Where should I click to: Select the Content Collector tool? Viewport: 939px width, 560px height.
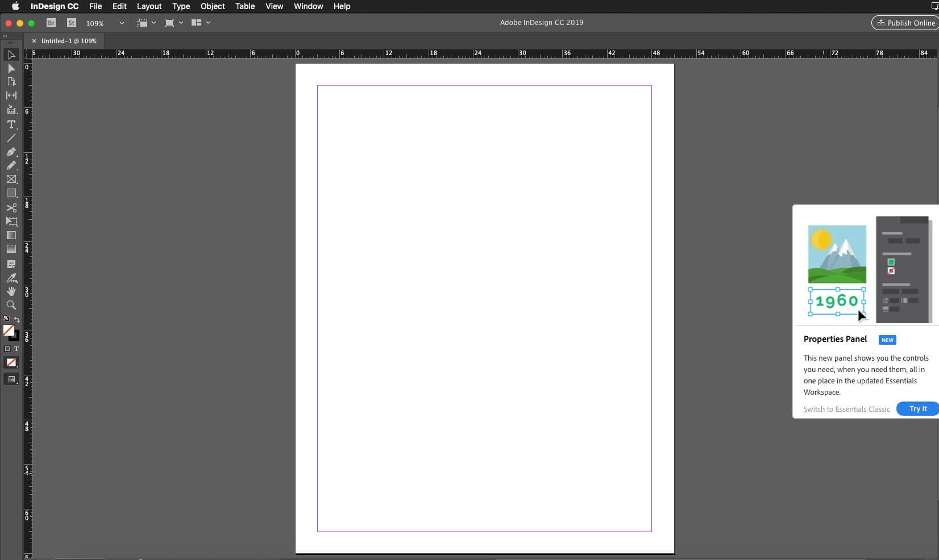11,110
